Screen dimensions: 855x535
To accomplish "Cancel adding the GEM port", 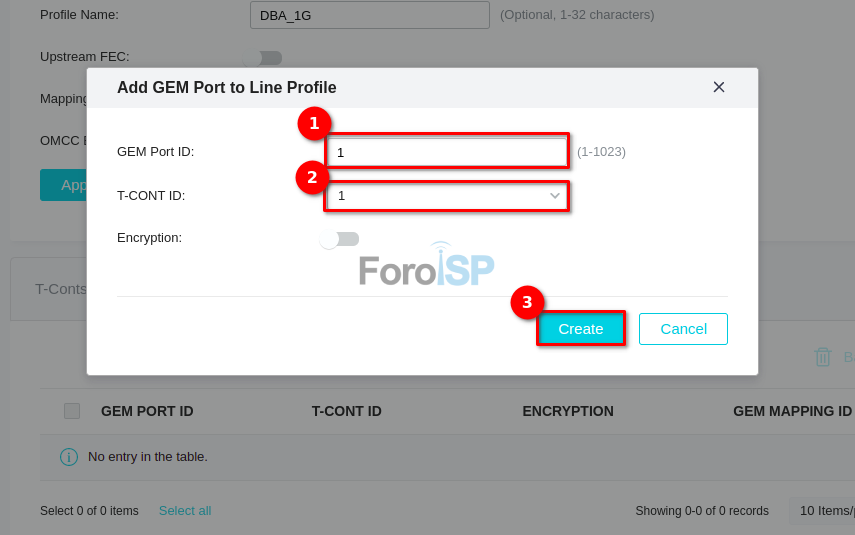I will pyautogui.click(x=683, y=329).
